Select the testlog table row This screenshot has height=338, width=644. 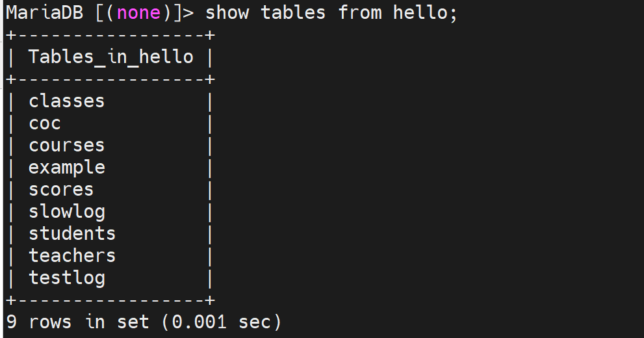coord(66,278)
